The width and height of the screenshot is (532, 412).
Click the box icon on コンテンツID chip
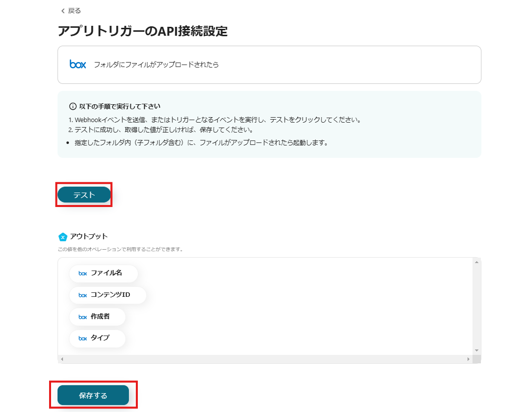[x=83, y=295]
